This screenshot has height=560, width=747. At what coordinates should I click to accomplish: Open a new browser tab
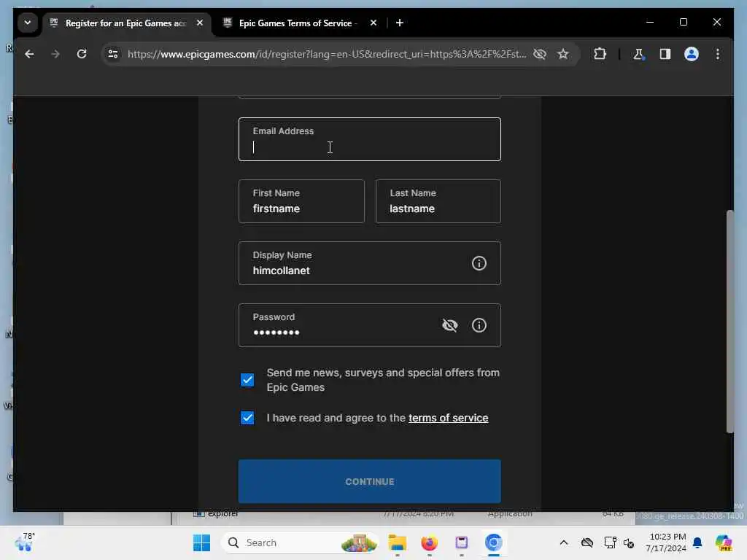(400, 23)
